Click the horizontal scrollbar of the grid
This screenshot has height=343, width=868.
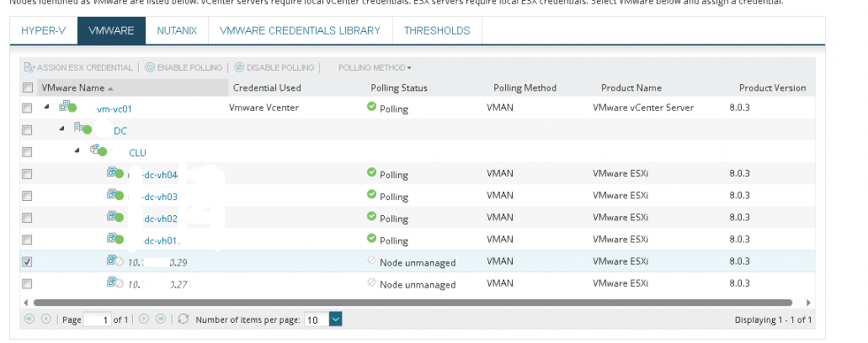pyautogui.click(x=413, y=302)
